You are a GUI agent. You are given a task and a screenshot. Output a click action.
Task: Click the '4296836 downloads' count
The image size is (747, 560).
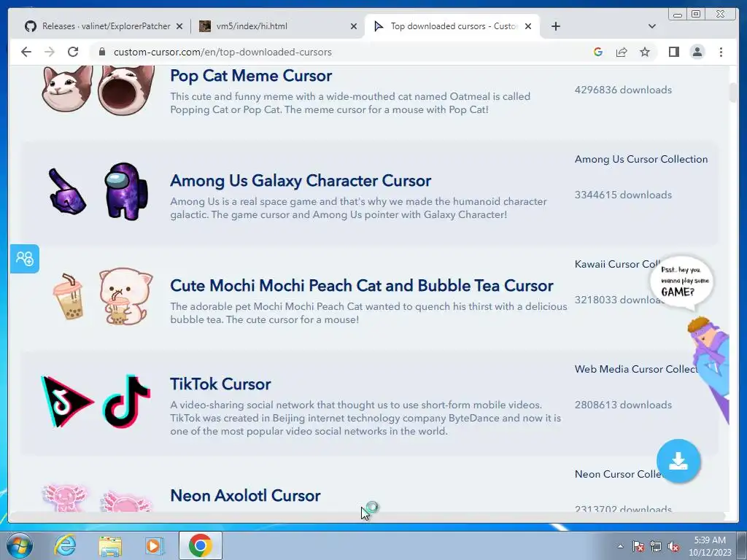[623, 90]
